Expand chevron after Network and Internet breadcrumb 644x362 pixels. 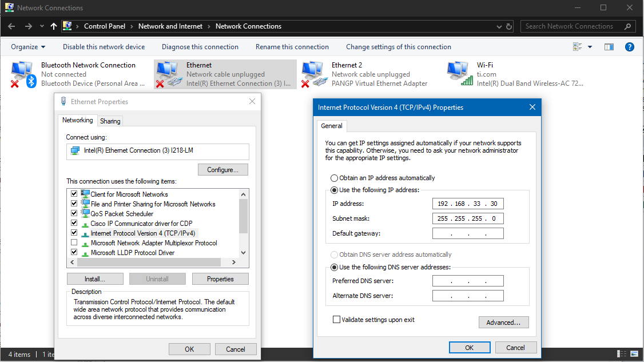(x=209, y=26)
